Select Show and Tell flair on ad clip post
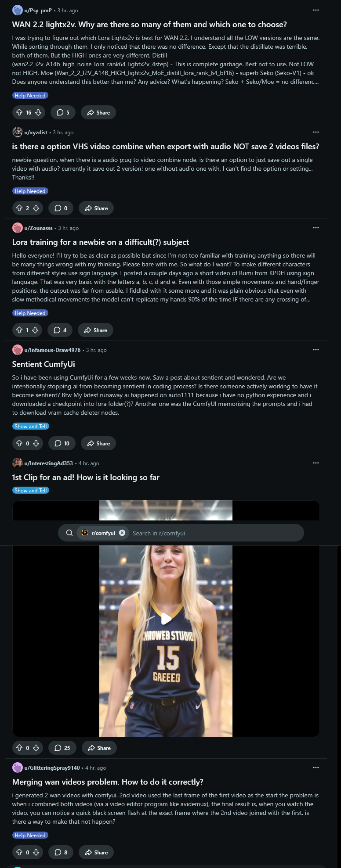The image size is (341, 868). click(x=31, y=491)
